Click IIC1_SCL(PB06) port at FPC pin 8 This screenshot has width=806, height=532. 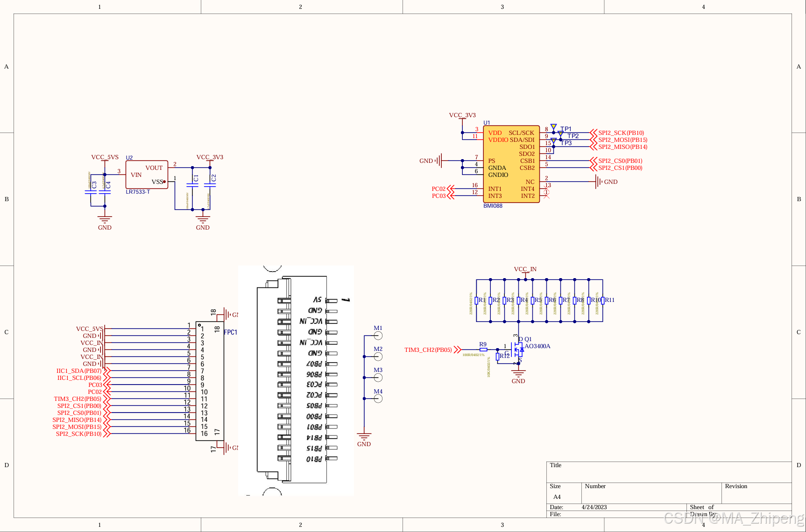[x=84, y=378]
